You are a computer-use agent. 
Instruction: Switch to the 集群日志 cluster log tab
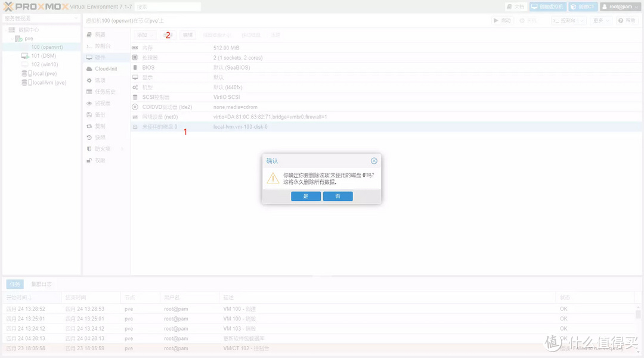[x=41, y=284]
